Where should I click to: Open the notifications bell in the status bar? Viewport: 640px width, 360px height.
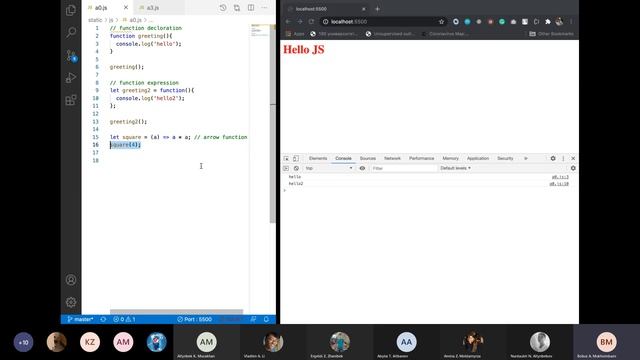point(266,319)
